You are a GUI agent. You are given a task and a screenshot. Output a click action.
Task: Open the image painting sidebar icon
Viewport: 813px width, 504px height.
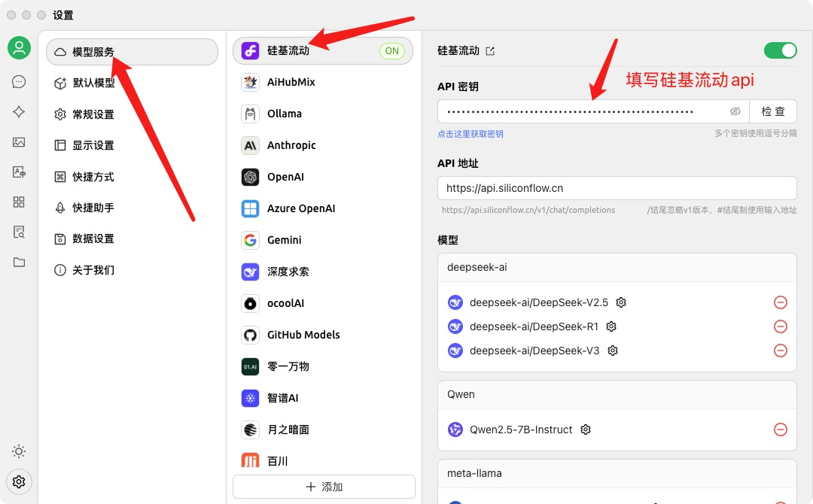(x=19, y=142)
